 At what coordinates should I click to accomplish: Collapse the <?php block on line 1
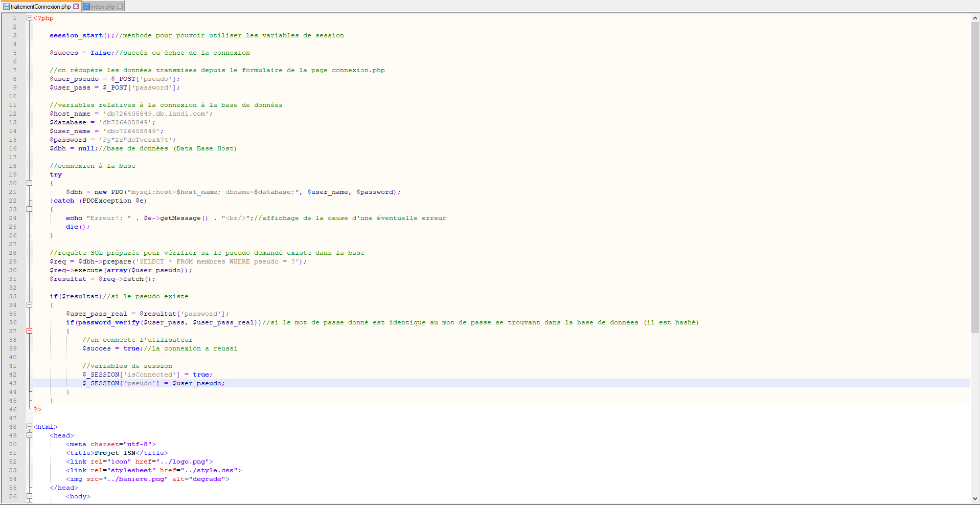pyautogui.click(x=29, y=18)
